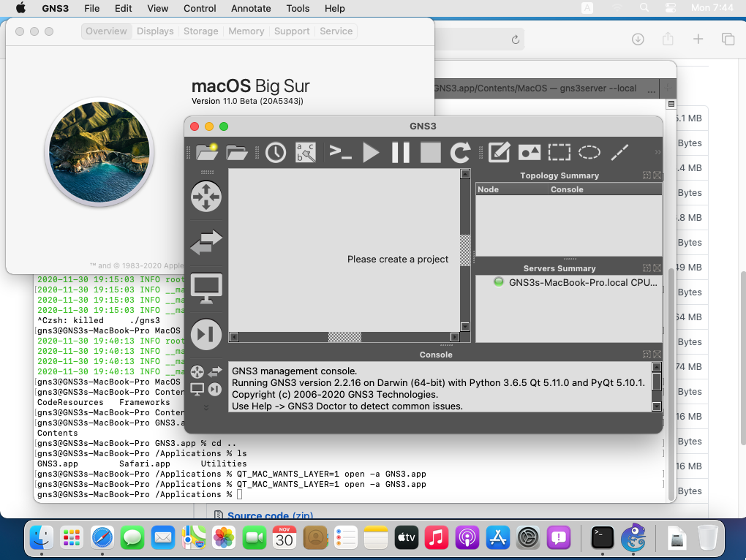Image resolution: width=746 pixels, height=560 pixels.
Task: Select the Draw a rectangle tool
Action: point(559,152)
